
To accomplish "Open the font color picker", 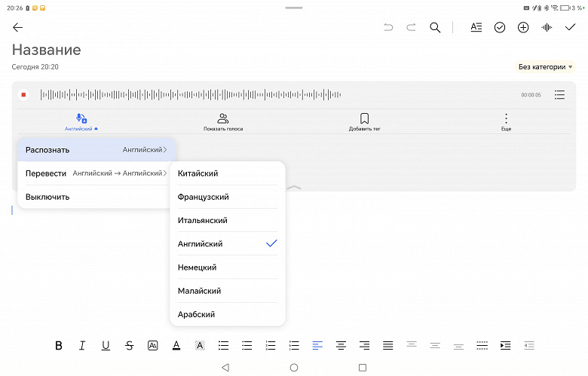I will click(176, 345).
